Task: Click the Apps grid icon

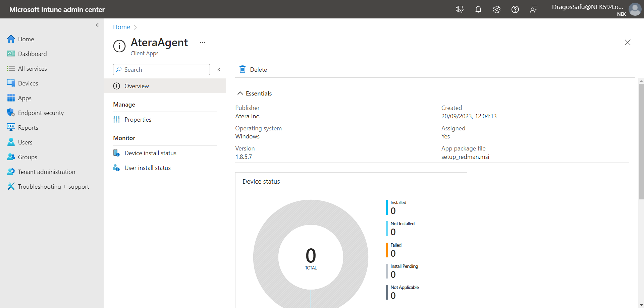Action: click(11, 98)
